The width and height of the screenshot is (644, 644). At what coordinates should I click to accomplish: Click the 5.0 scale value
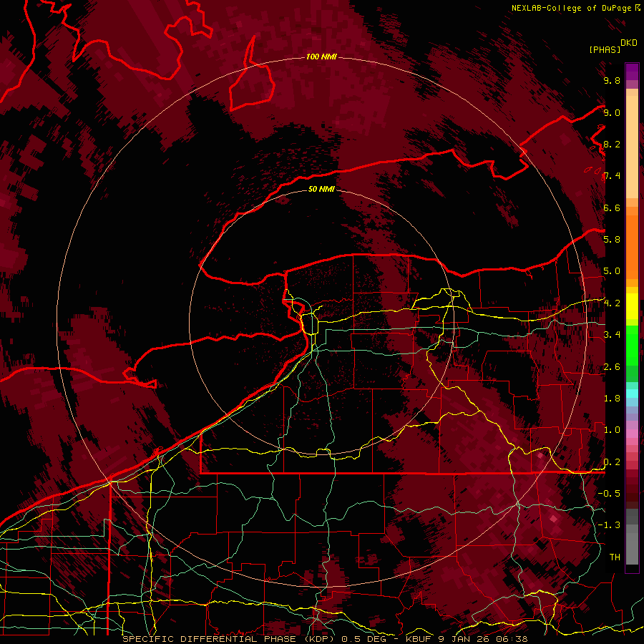pyautogui.click(x=612, y=271)
